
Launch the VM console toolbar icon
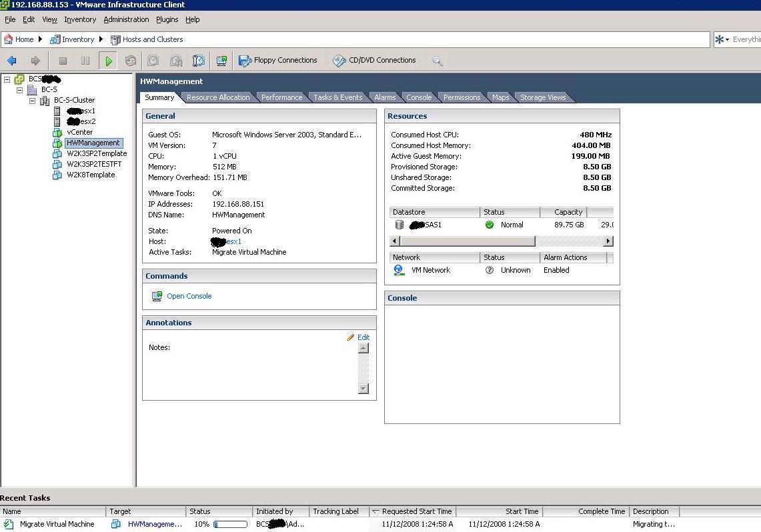click(x=222, y=61)
